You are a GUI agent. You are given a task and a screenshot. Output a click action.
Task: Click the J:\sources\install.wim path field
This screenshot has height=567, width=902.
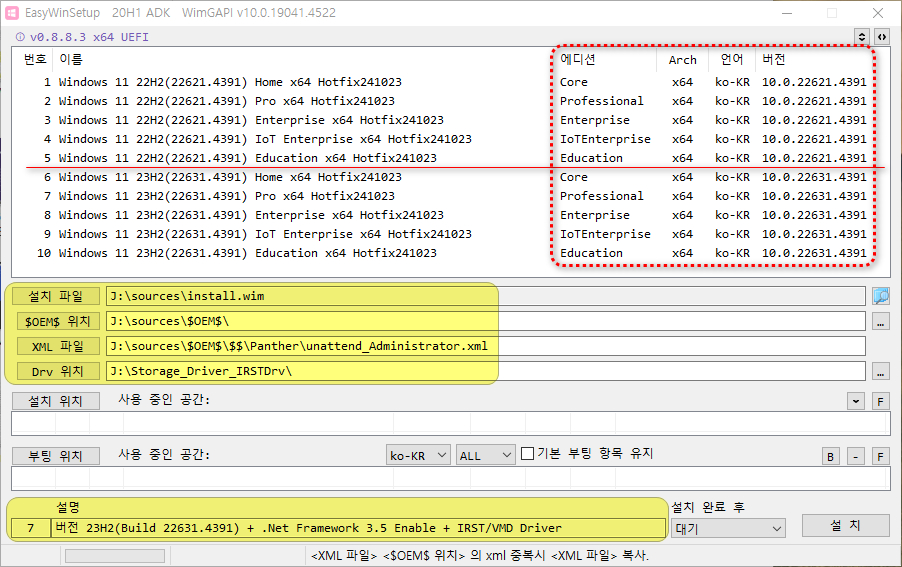tap(486, 296)
